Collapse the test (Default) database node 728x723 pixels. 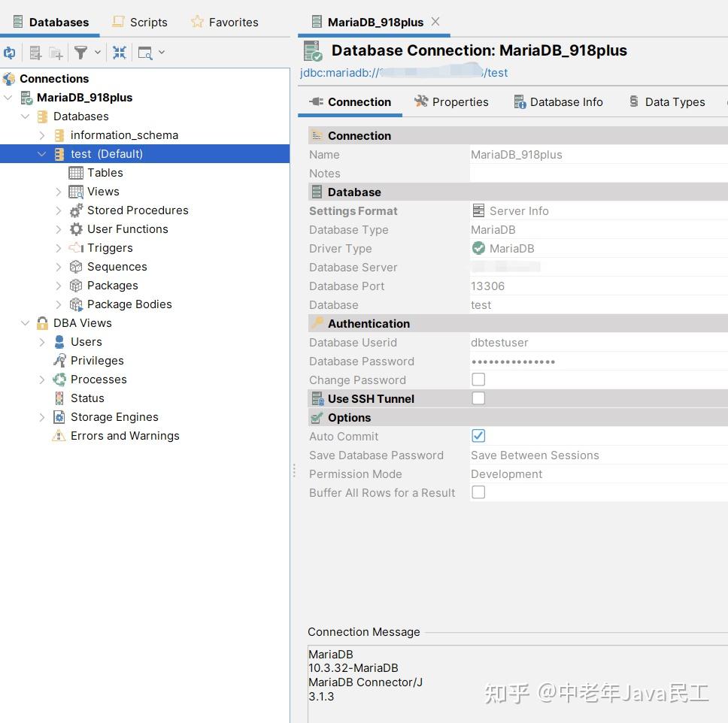point(42,153)
